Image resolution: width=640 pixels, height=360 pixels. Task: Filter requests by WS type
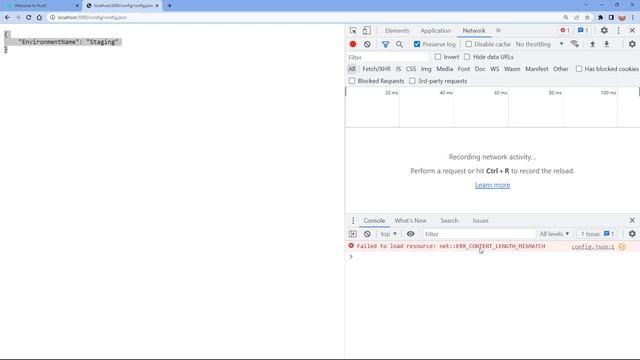pos(495,69)
